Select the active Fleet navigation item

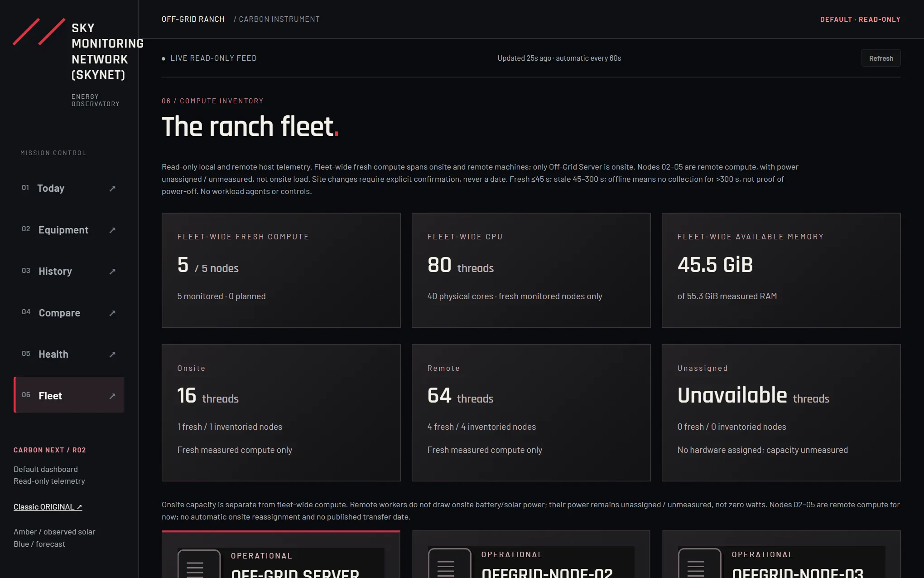coord(69,395)
